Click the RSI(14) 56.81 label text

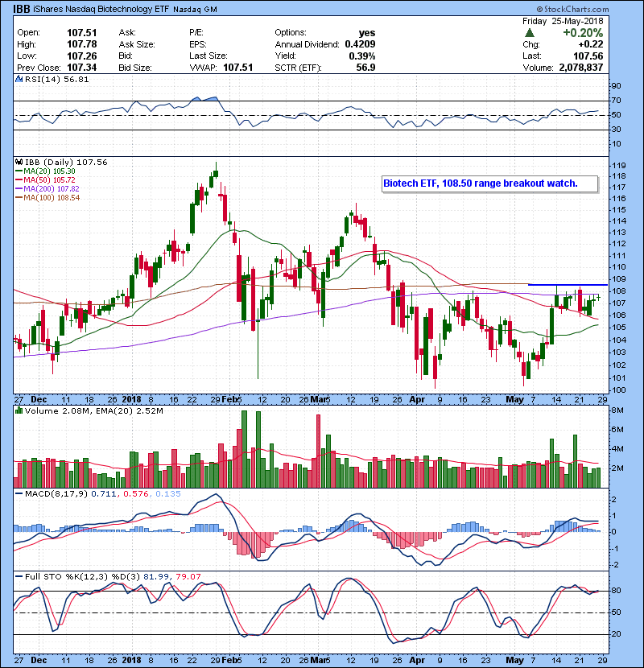tap(56, 79)
